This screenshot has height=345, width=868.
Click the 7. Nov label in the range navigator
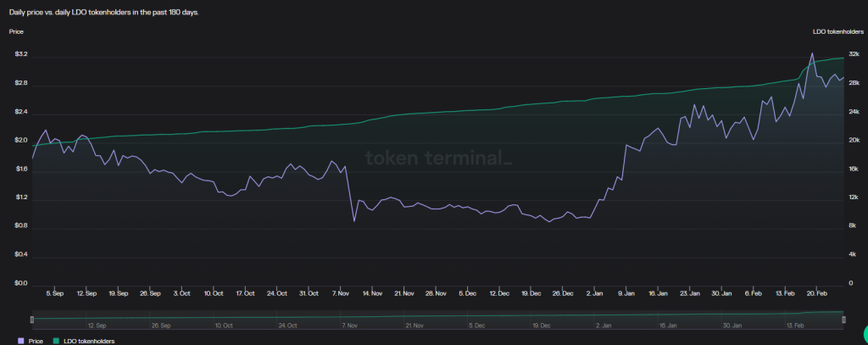350,326
